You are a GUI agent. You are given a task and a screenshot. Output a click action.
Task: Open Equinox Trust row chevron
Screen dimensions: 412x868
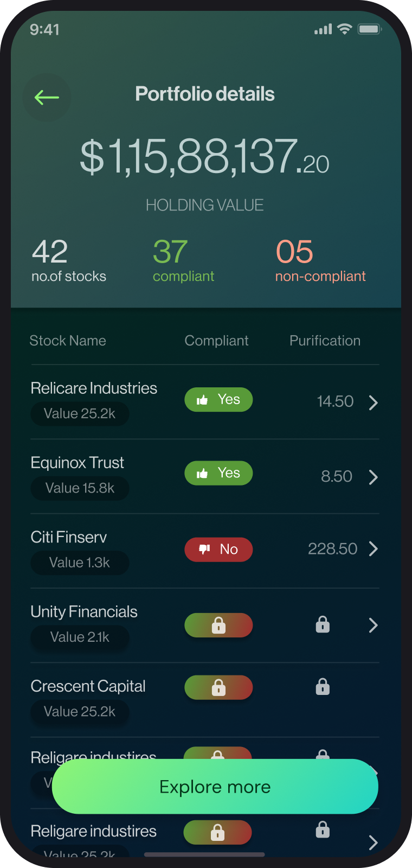coord(373,477)
